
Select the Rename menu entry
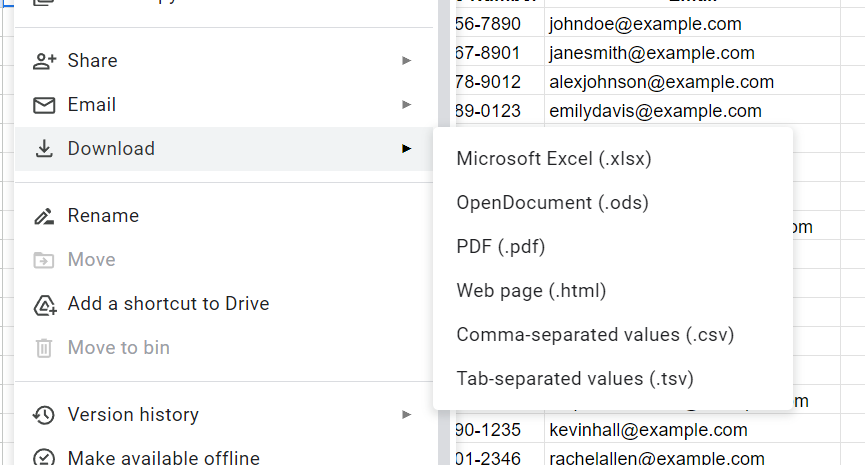coord(103,216)
